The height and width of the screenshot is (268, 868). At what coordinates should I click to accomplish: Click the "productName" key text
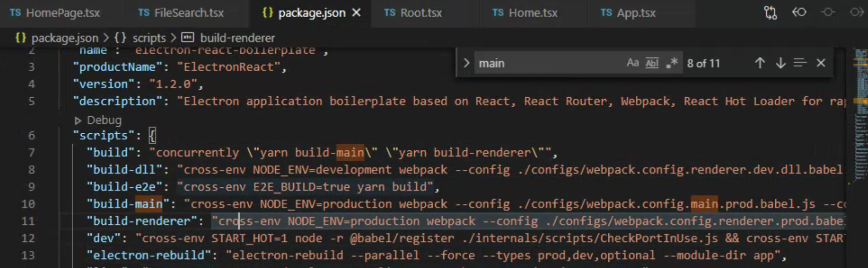[x=118, y=67]
